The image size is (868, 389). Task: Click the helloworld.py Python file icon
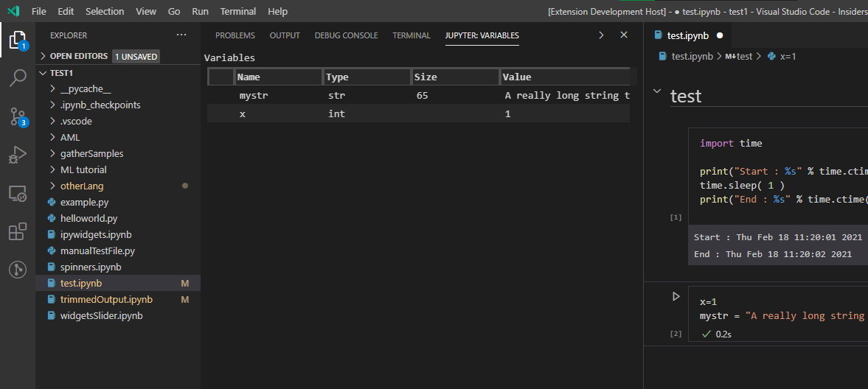point(52,218)
